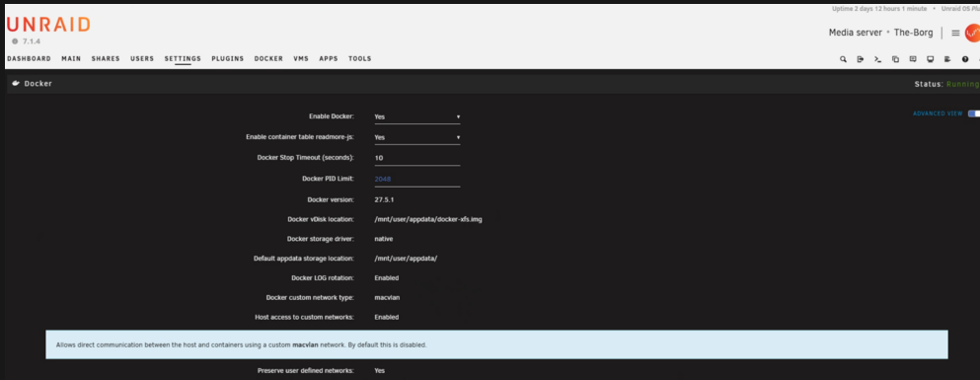Click Host access to custom networks label

304,317
